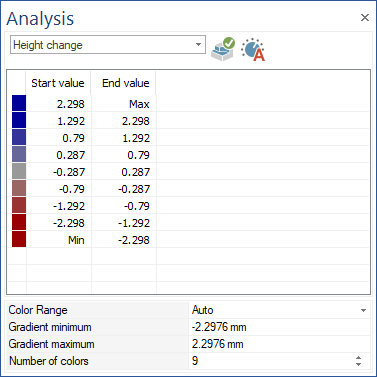Click the Gradient maximum property label

point(51,344)
